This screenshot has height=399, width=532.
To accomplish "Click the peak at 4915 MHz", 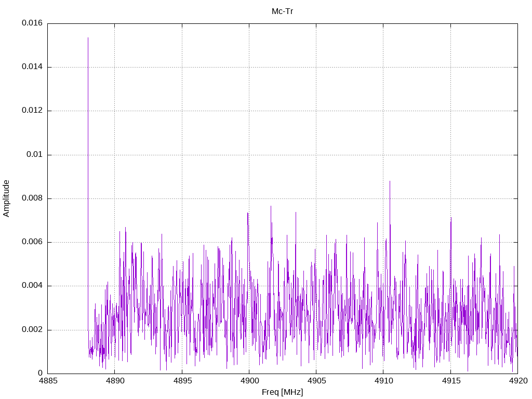I will (x=451, y=218).
